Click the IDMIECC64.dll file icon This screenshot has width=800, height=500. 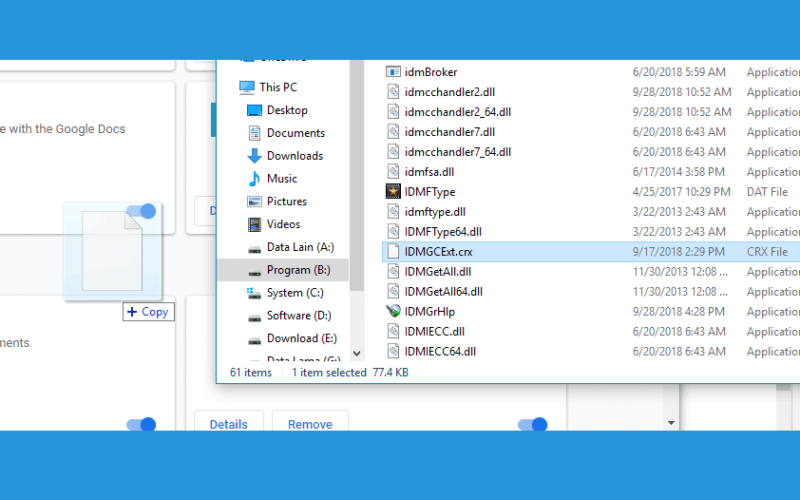tap(393, 351)
